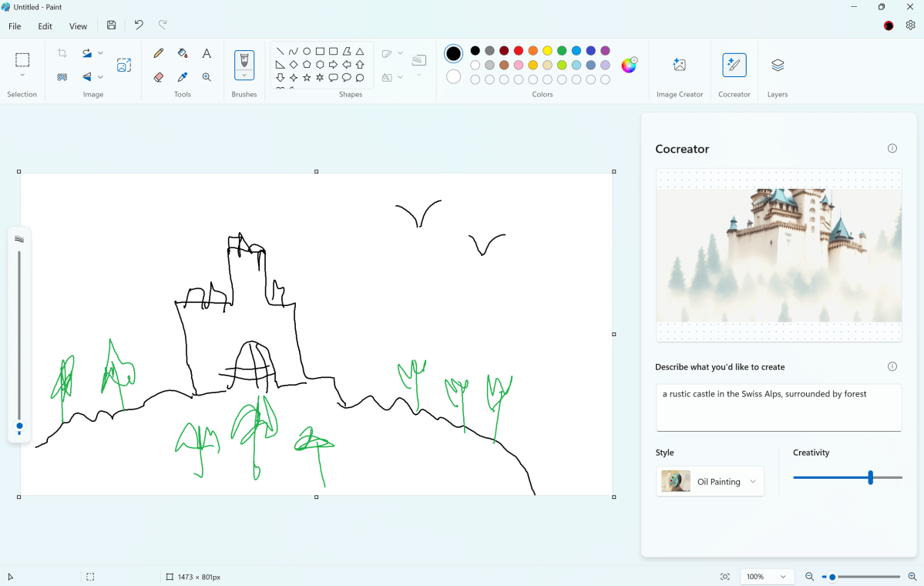Open Paint Settings
The height and width of the screenshot is (586, 924).
(x=910, y=25)
